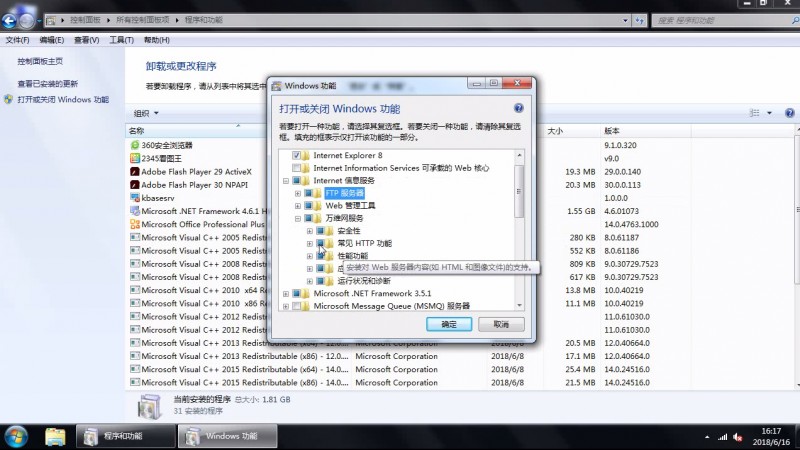Select Adobe Flash Player 30 NPAPI icon
800x450 pixels.
[135, 185]
